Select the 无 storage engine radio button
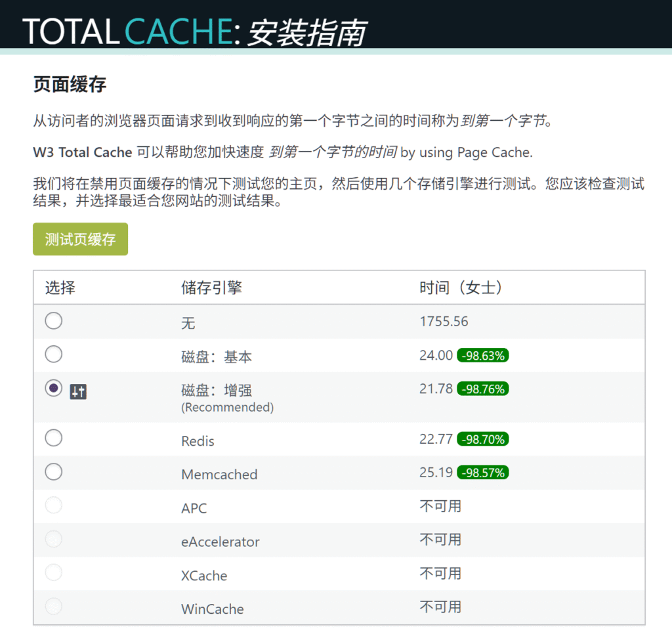The image size is (672, 644). [x=54, y=321]
